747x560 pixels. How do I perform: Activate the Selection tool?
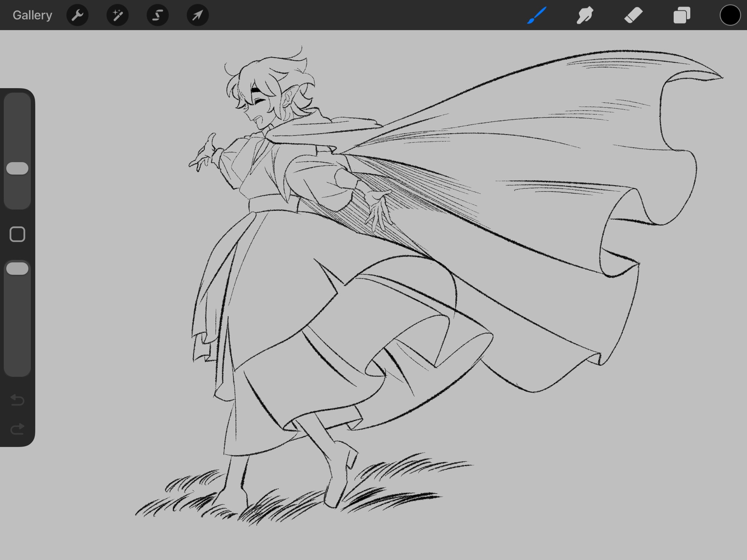[158, 15]
